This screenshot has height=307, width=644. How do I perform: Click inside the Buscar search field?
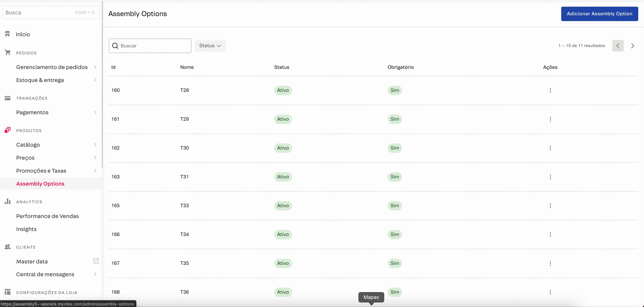150,46
